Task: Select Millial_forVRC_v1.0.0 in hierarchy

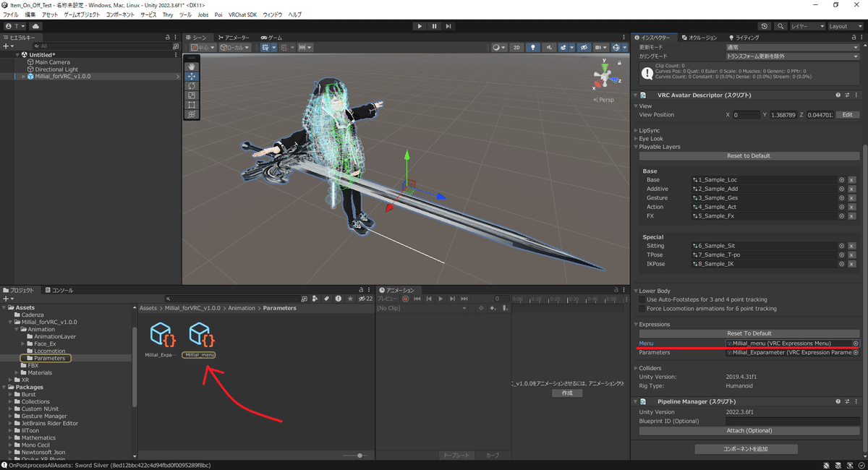Action: 63,76
